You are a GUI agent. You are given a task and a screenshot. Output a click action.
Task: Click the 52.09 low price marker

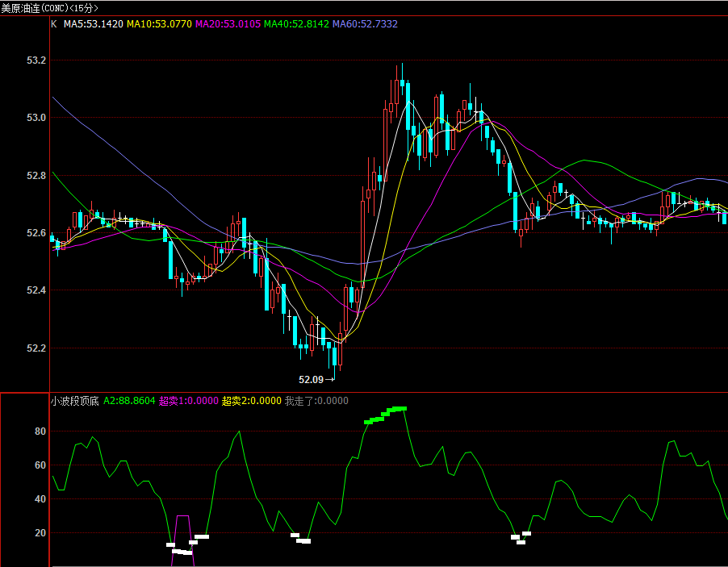316,380
